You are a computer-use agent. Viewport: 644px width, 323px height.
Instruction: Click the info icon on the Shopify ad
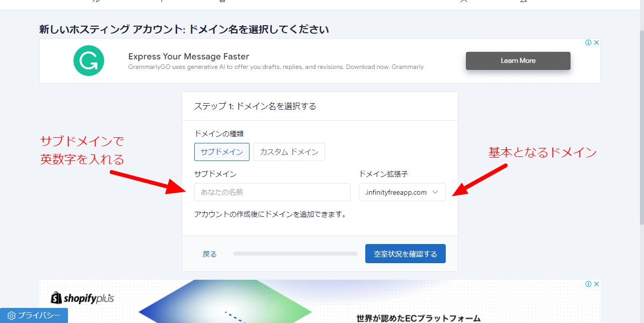(588, 284)
